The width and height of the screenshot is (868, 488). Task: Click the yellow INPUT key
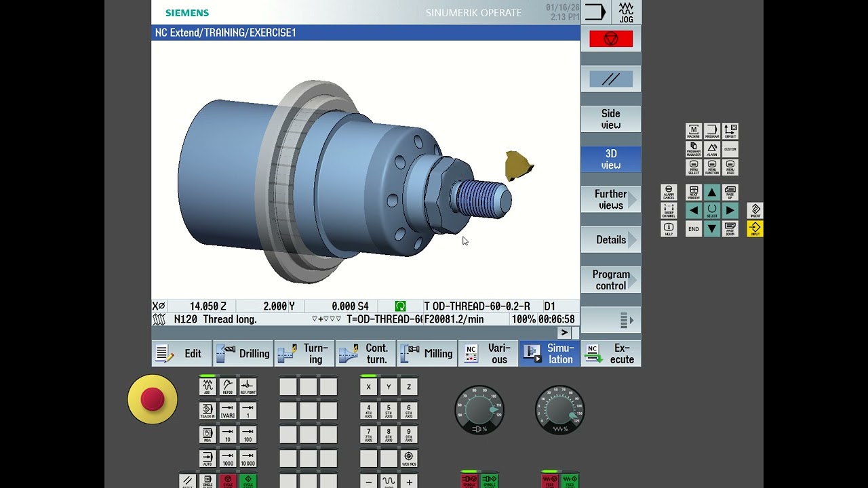pyautogui.click(x=755, y=229)
